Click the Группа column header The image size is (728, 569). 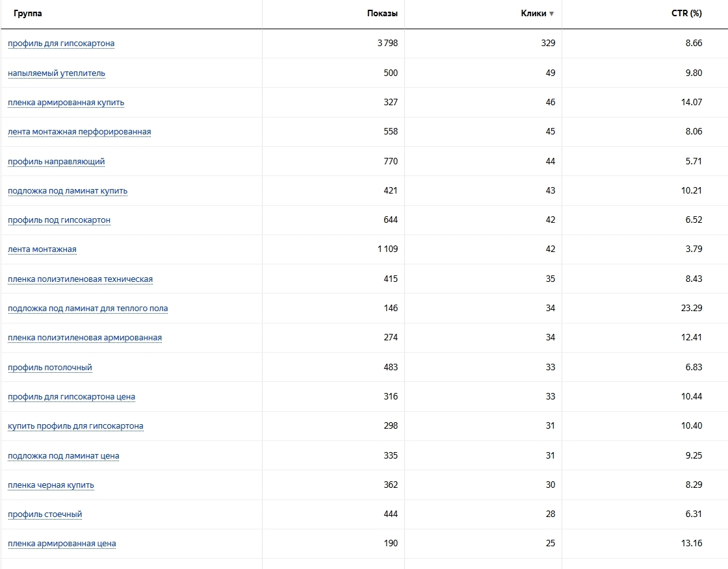(x=28, y=14)
